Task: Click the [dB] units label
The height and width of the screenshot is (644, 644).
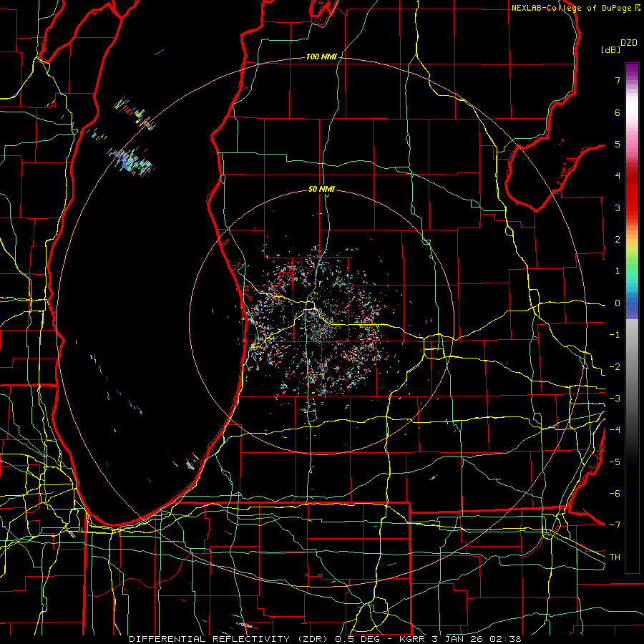Action: tap(611, 49)
